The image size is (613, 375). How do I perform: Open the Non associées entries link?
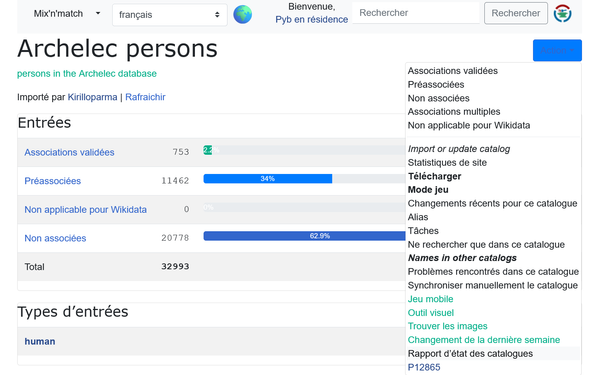(x=55, y=238)
